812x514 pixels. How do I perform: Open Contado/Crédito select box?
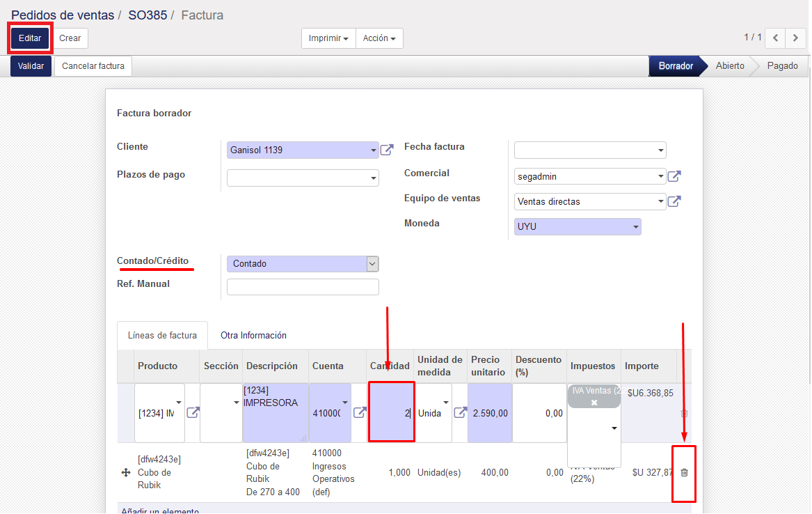303,264
